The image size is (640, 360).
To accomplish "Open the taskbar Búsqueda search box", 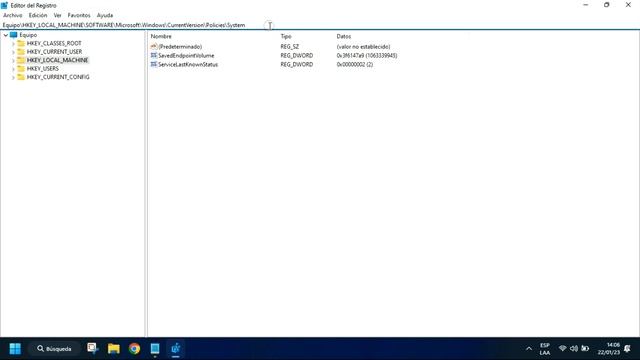I will coord(54,349).
